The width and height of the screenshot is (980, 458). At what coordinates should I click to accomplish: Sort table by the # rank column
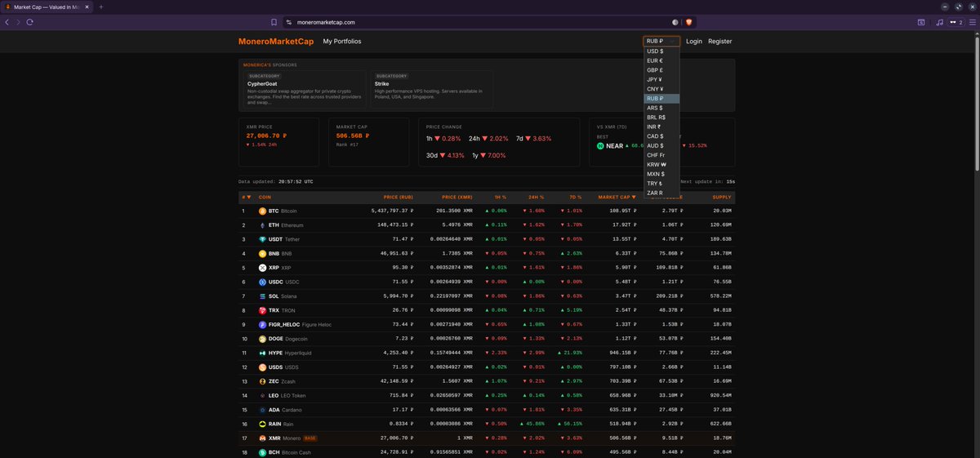[x=246, y=197]
